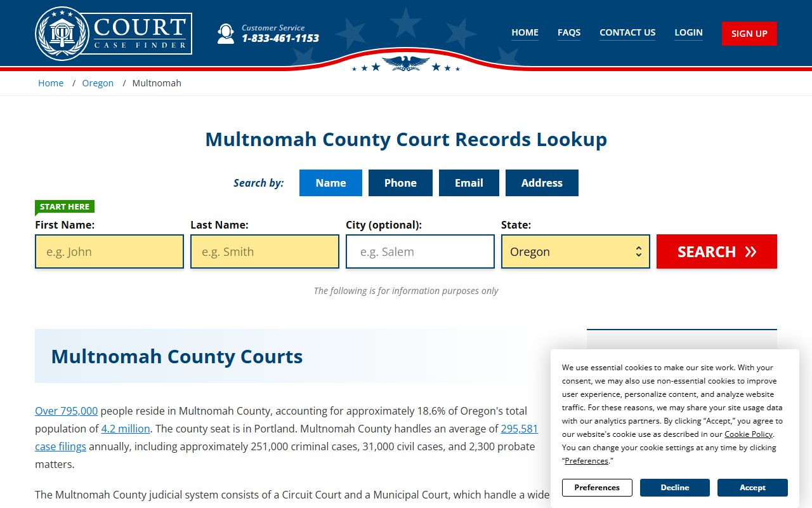Viewport: 812px width, 508px height.
Task: Follow the Home breadcrumb link
Action: [51, 83]
